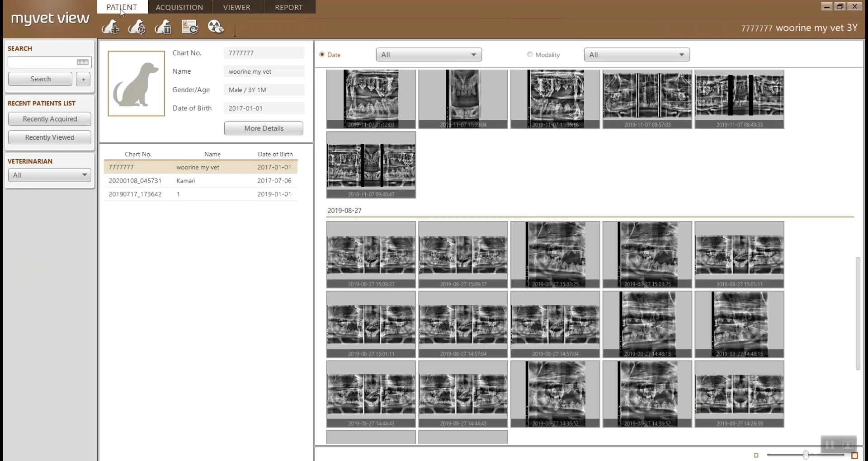Select the Date radio button
Screen dimensions: 868x461
click(322, 55)
